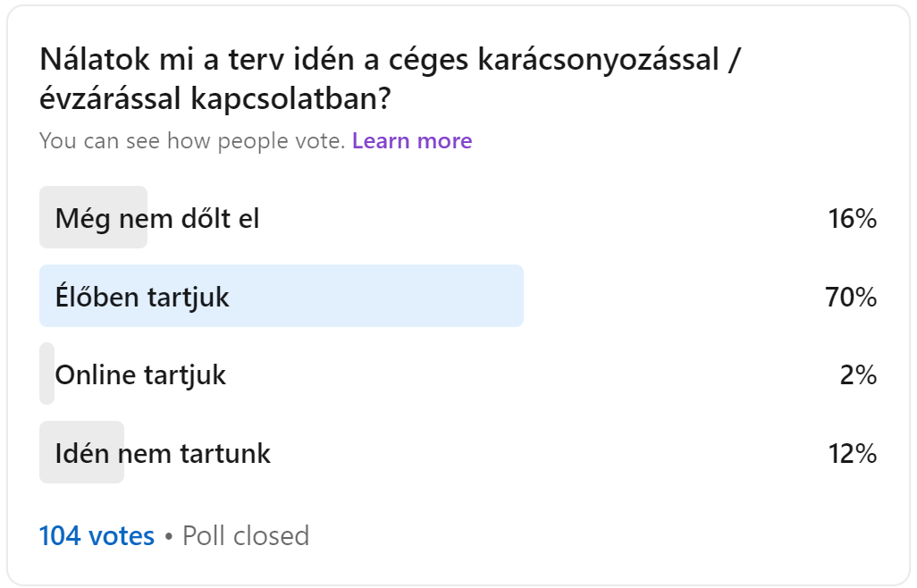The height and width of the screenshot is (588, 917).
Task: Click the 16% result value
Action: point(852,219)
